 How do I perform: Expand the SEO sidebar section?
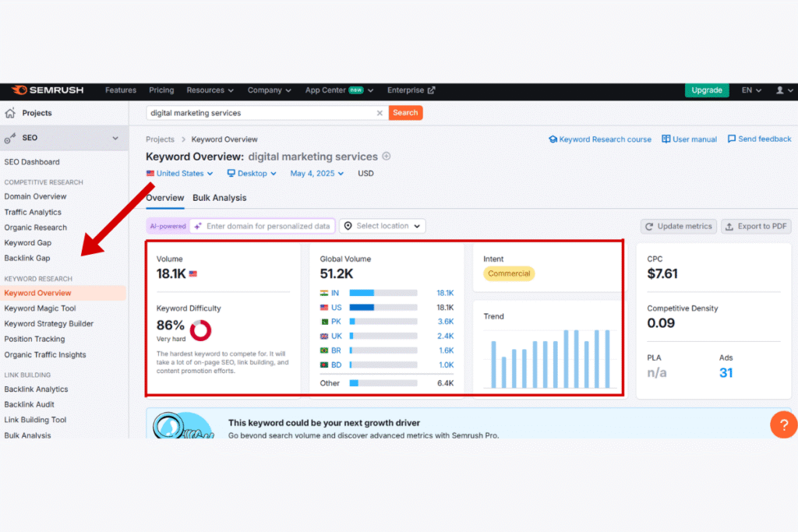(115, 138)
